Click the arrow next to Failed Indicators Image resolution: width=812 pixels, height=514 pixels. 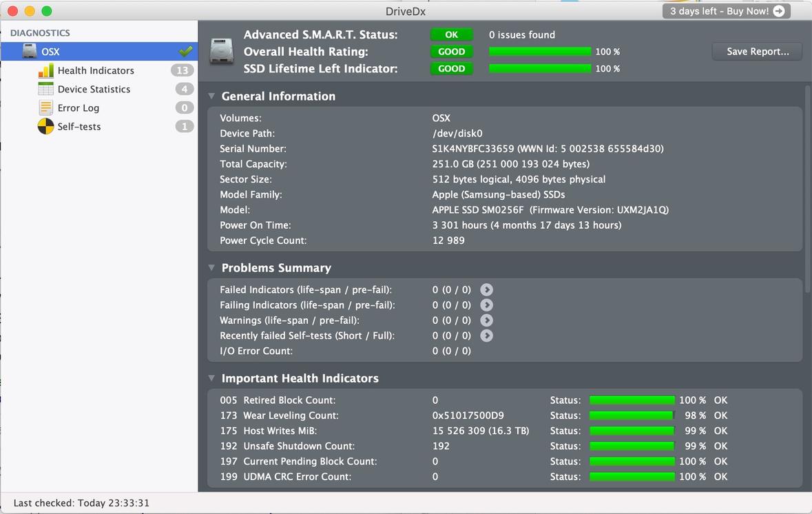coord(486,289)
